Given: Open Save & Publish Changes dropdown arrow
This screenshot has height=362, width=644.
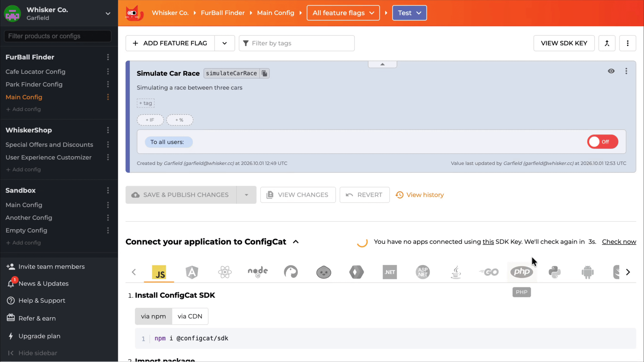Looking at the screenshot, I should [x=246, y=195].
